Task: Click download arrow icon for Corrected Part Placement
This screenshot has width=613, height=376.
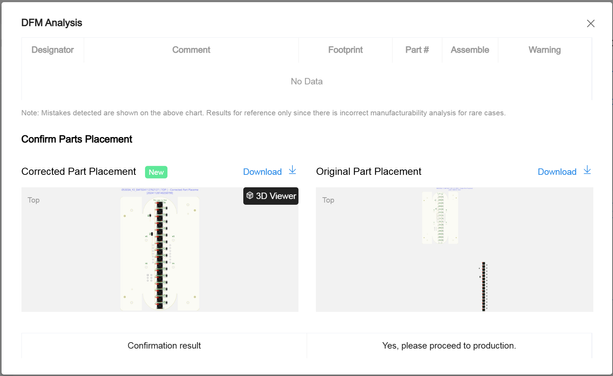Action: pos(292,170)
